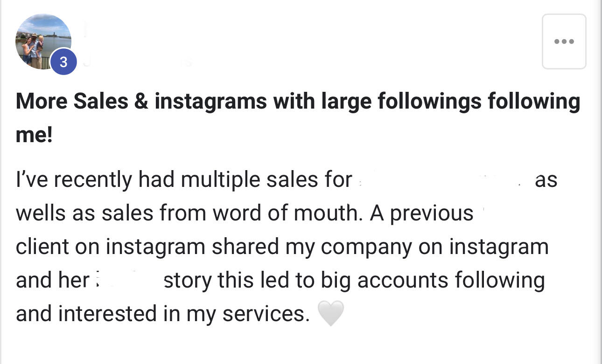Open the three-dot post options menu

pyautogui.click(x=564, y=41)
